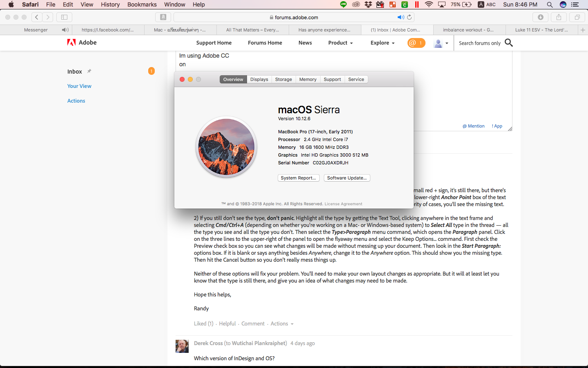
Task: Open the News link
Action: (305, 43)
